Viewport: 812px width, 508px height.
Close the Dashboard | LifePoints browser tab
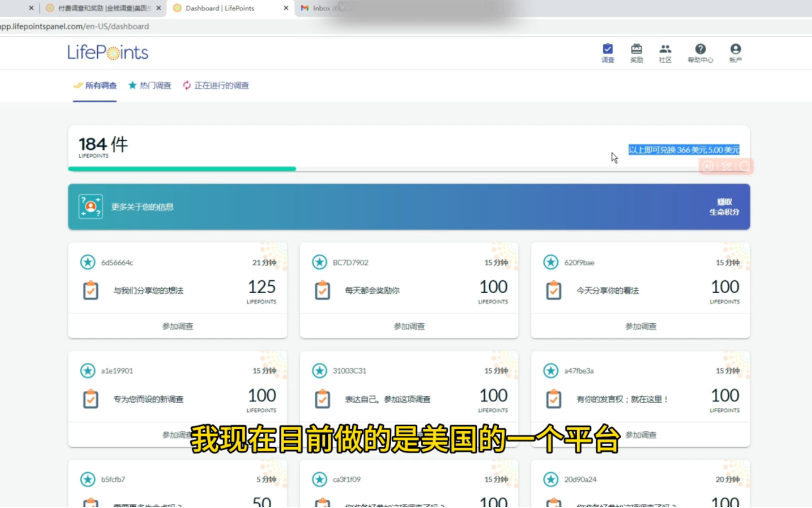(286, 8)
